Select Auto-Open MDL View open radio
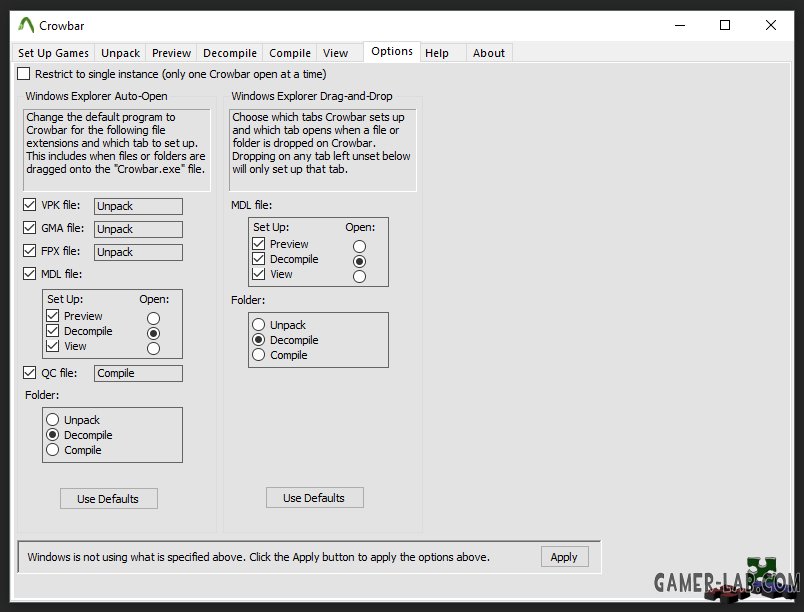 tap(153, 349)
